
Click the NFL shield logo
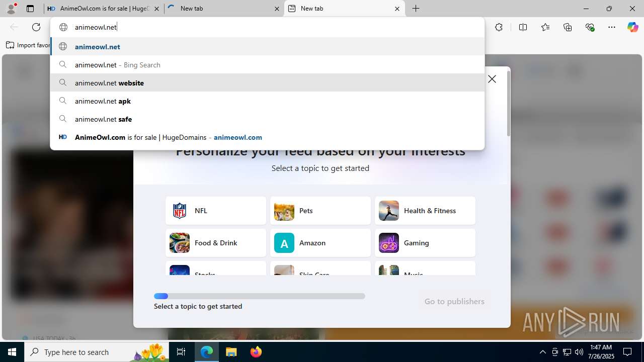(180, 211)
